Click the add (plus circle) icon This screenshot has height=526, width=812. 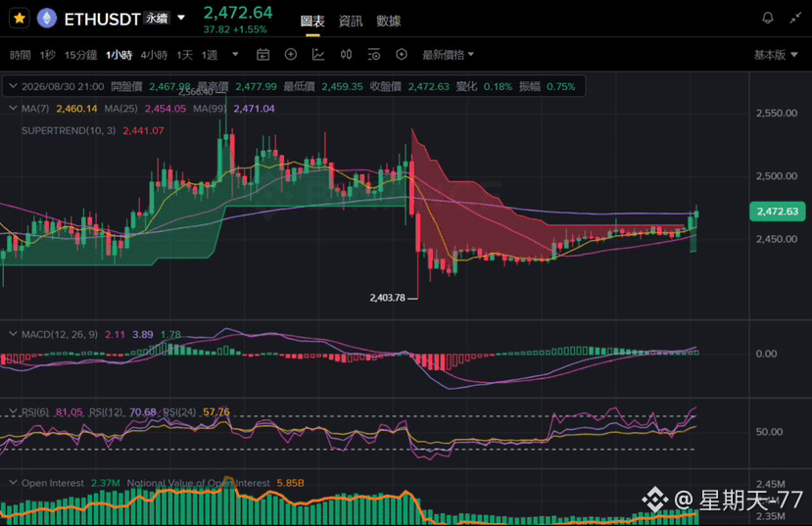click(x=291, y=54)
